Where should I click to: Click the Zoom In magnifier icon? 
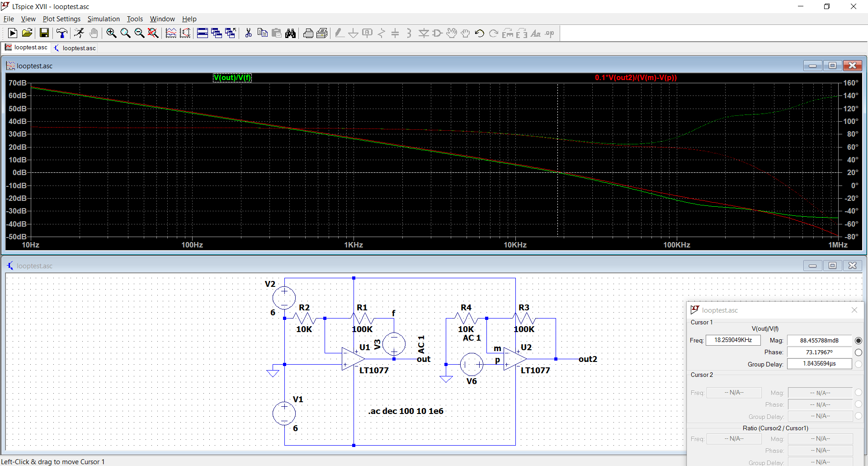click(111, 33)
